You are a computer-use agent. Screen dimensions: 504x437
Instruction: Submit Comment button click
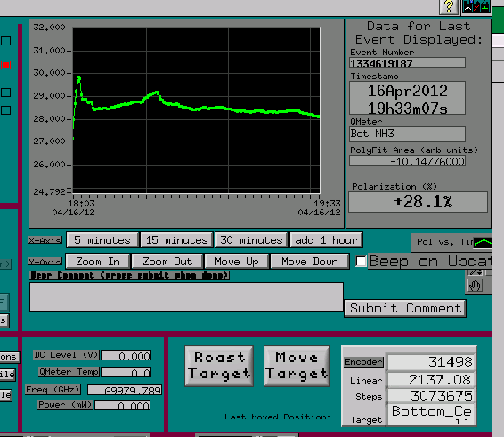pos(405,308)
